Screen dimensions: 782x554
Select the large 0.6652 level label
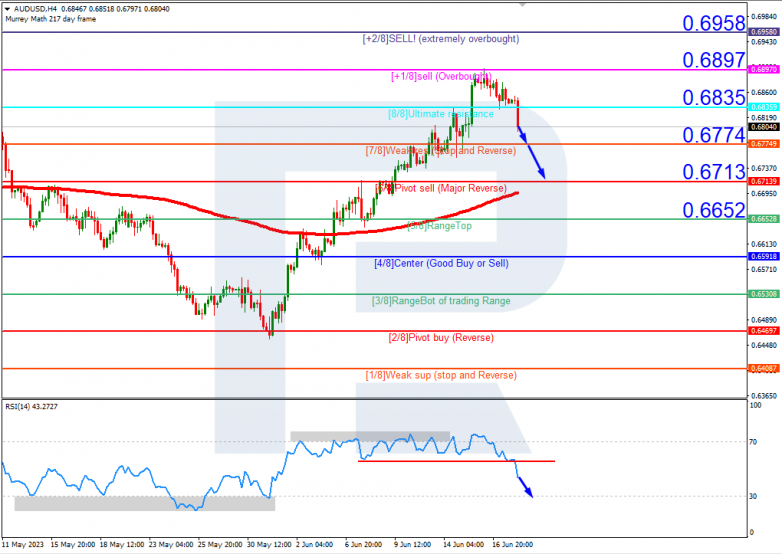click(x=714, y=210)
